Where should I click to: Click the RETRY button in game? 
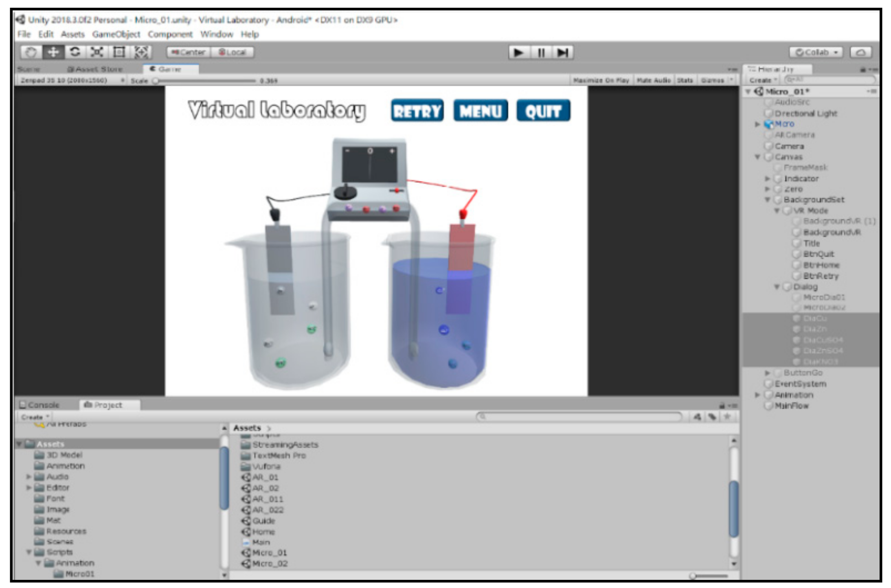(x=417, y=111)
